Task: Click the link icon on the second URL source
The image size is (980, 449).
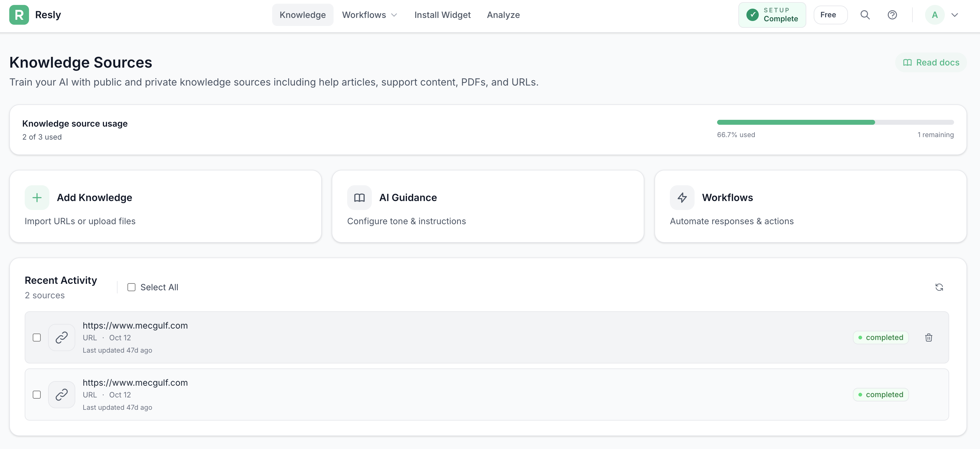Action: click(x=62, y=395)
